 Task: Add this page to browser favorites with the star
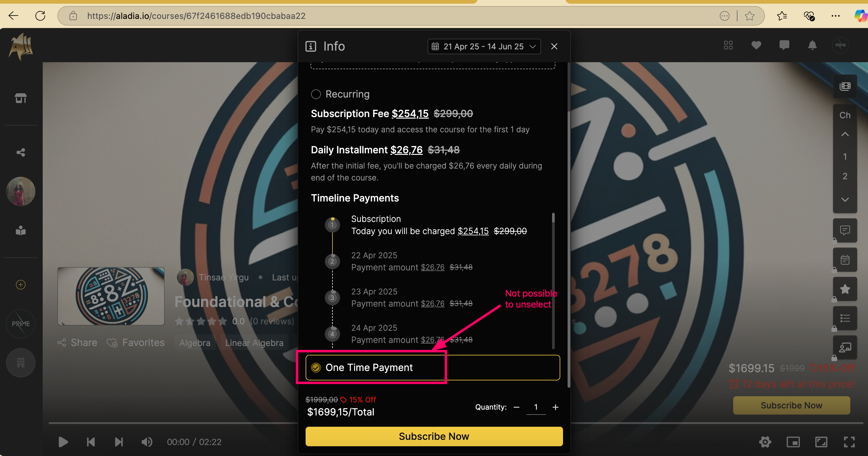coord(749,16)
